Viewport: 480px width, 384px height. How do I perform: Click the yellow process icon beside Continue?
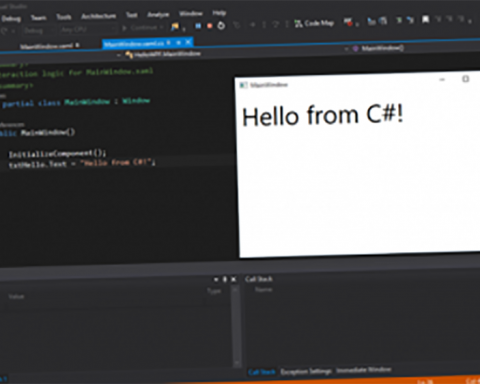point(174,27)
